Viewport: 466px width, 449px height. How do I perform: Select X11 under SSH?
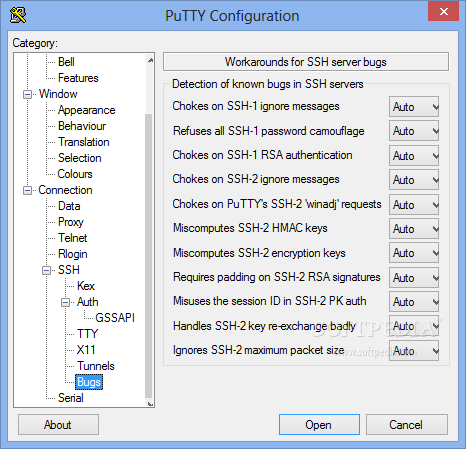tap(86, 350)
